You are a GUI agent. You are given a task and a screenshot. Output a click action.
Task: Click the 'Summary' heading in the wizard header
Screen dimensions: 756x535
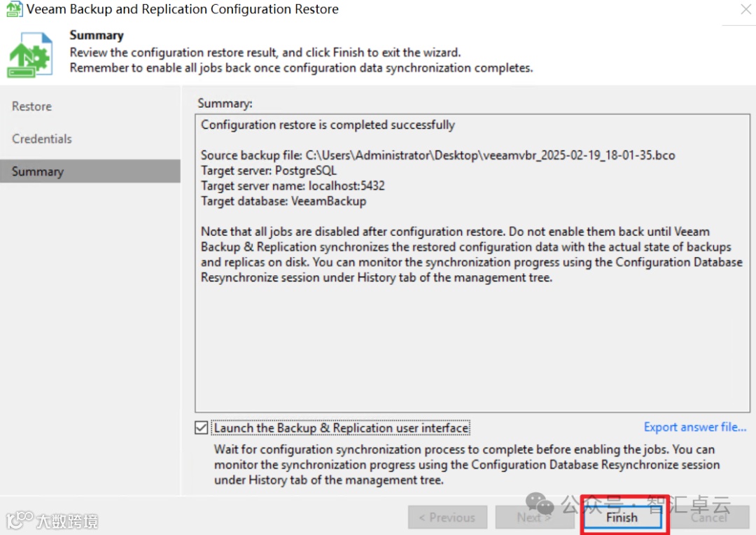coord(97,35)
